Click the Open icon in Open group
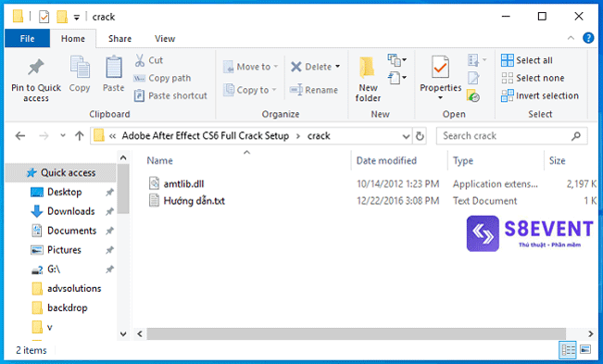The width and height of the screenshot is (603, 364). point(473,60)
